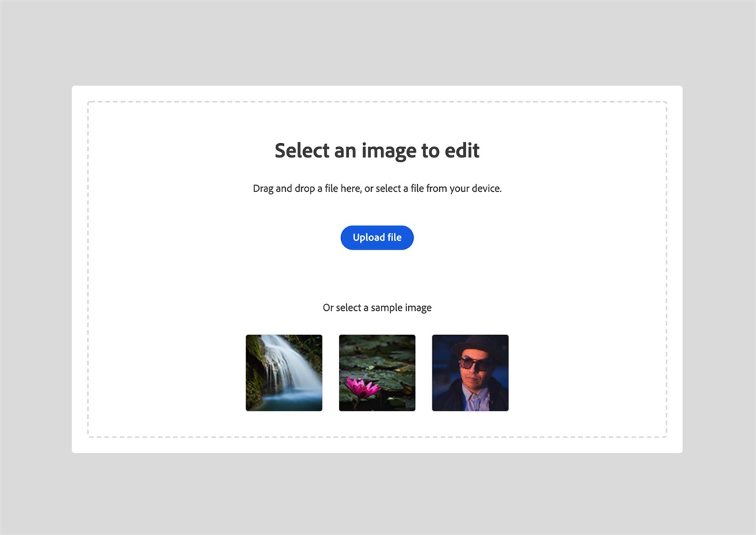
Task: Click the leftmost image below the samples label
Action: 284,372
